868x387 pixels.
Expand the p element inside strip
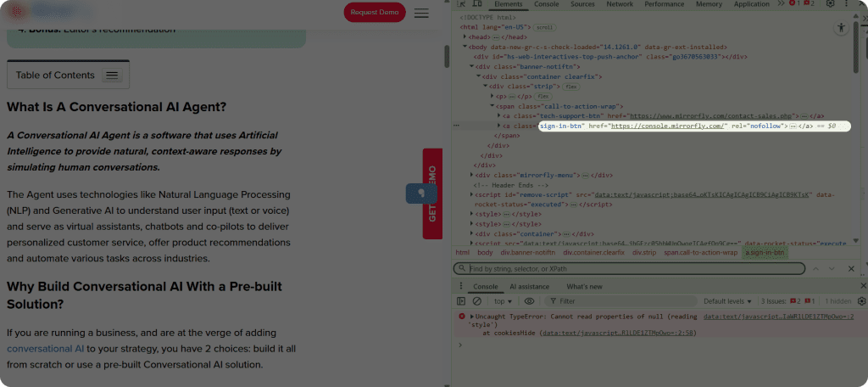point(492,97)
